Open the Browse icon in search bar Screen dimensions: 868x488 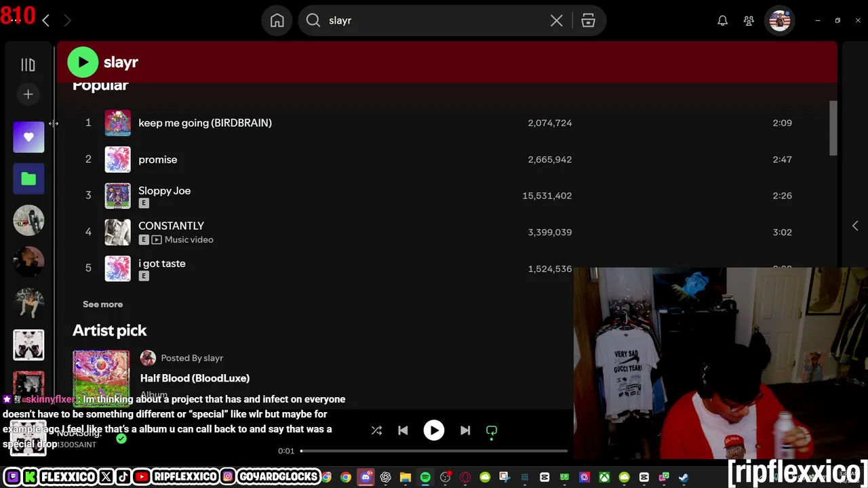tap(588, 20)
